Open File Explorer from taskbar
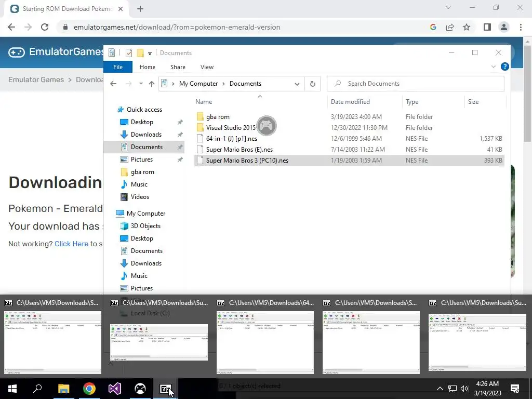Screen dimensions: 532x399 63,389
